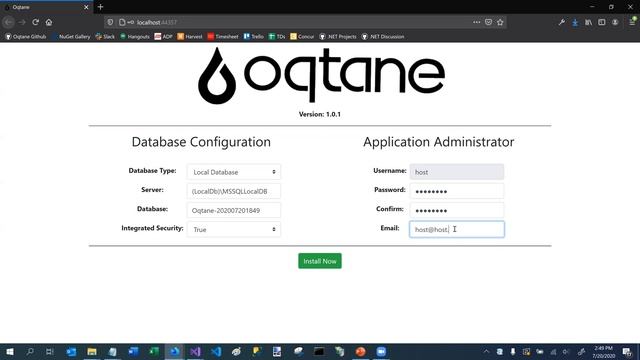The image size is (640, 360).
Task: Open page actions three-dots menu
Action: (x=476, y=22)
